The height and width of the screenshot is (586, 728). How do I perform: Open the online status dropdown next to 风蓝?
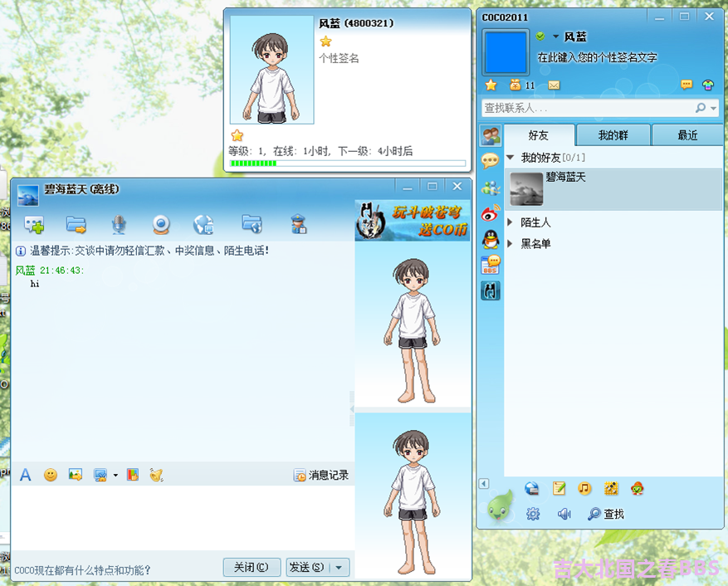(555, 37)
